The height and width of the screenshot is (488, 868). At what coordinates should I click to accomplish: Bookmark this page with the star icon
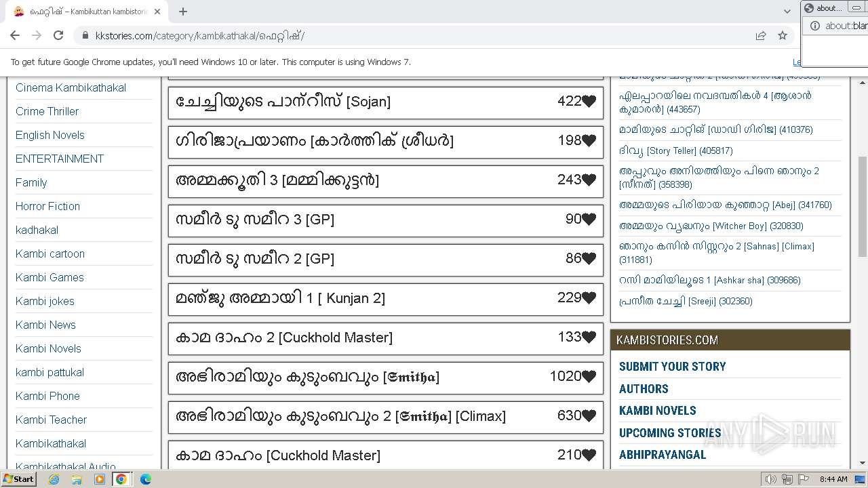783,35
